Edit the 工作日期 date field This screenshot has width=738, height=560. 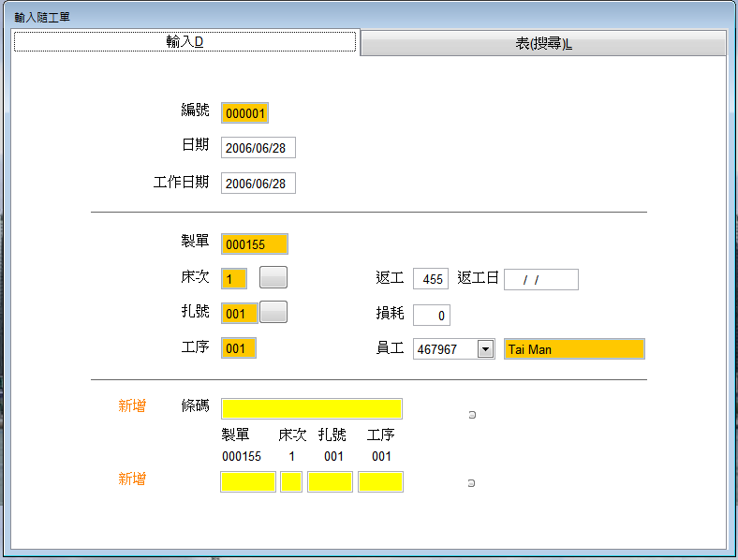[258, 183]
